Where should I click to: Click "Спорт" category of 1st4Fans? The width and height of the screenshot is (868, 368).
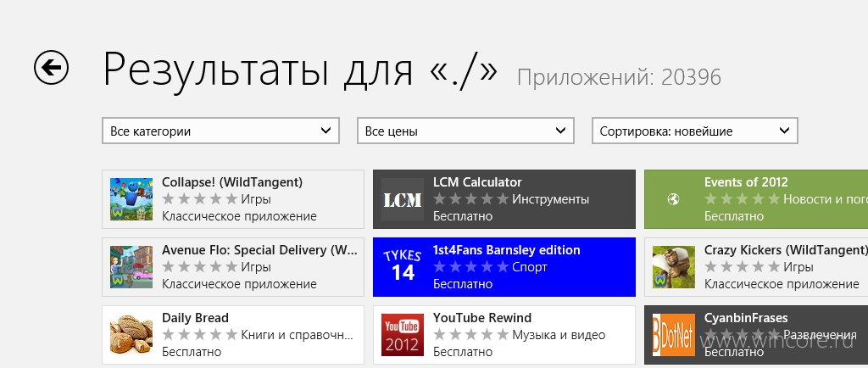click(529, 267)
